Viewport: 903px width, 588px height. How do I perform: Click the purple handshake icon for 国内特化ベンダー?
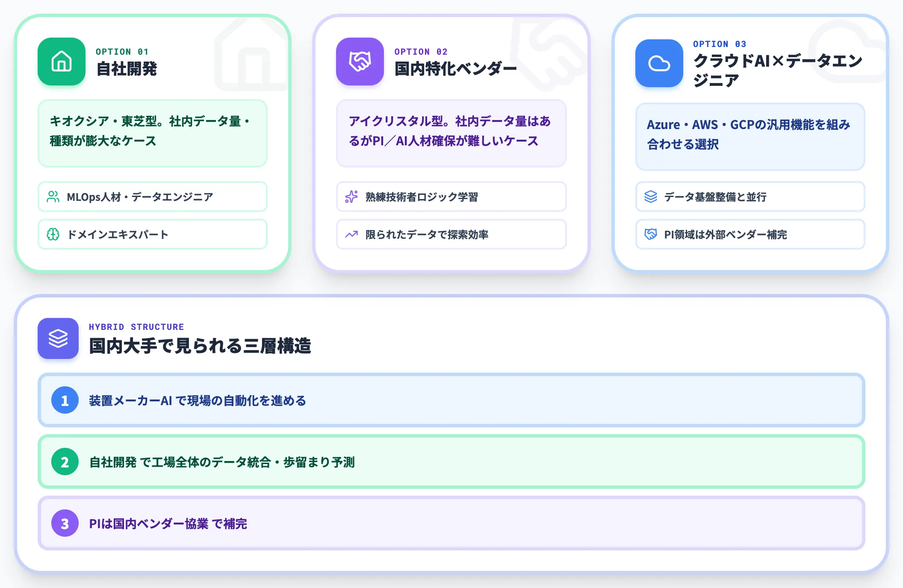[360, 62]
